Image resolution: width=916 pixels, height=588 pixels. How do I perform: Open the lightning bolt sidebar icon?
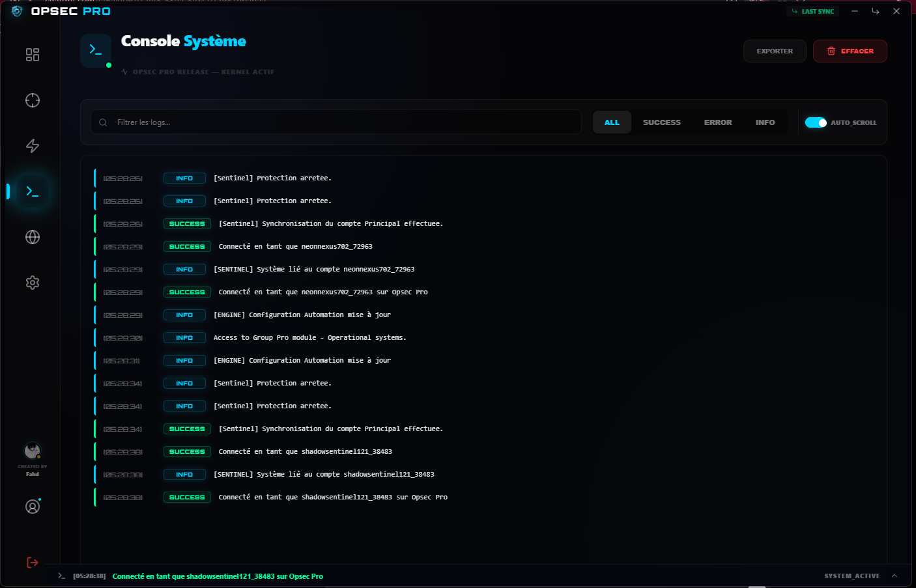[33, 146]
